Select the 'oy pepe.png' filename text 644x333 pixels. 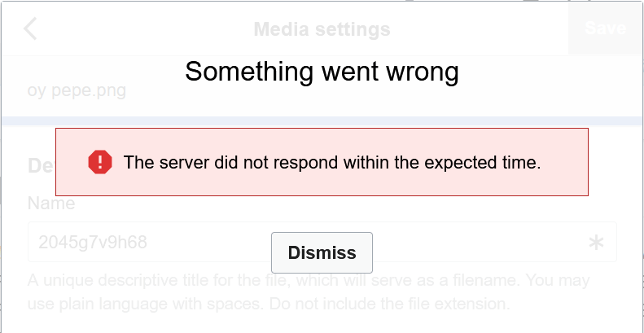click(x=77, y=90)
